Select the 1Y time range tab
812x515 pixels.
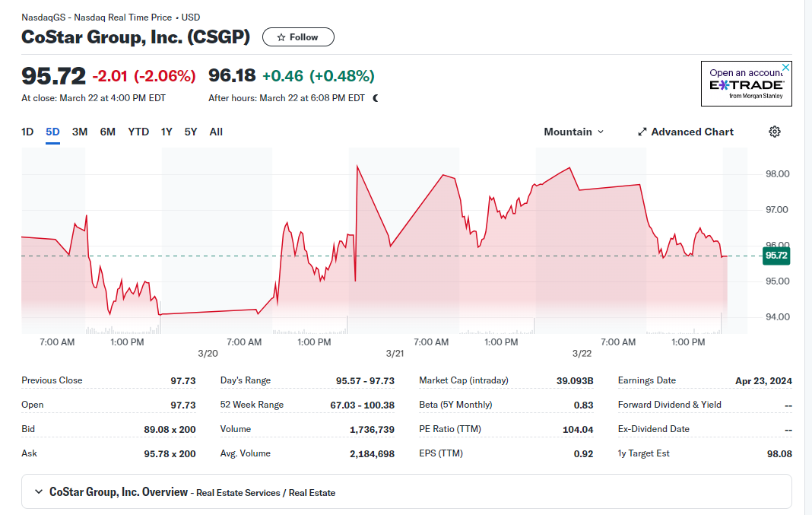[167, 132]
